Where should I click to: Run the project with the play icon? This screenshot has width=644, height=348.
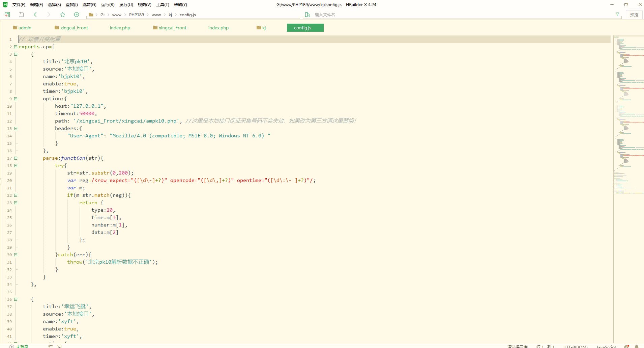(x=77, y=15)
